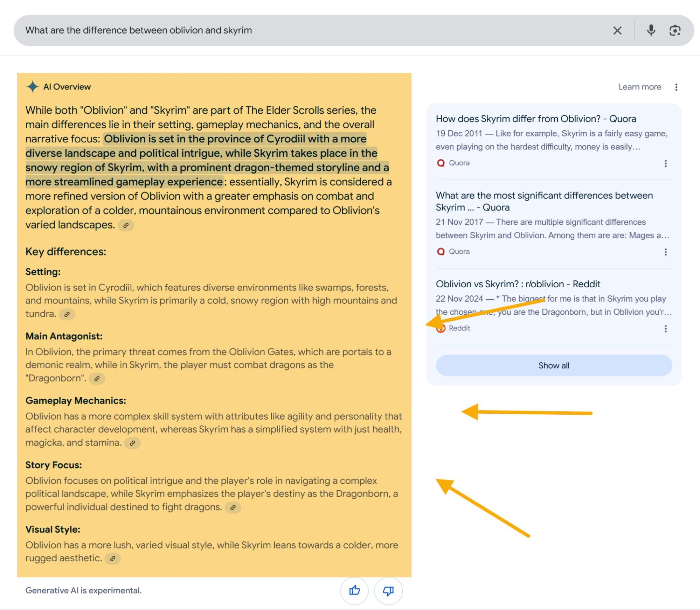Screen dimensions: 700x610
Task: Clear the search query with the X icon
Action: pos(617,30)
